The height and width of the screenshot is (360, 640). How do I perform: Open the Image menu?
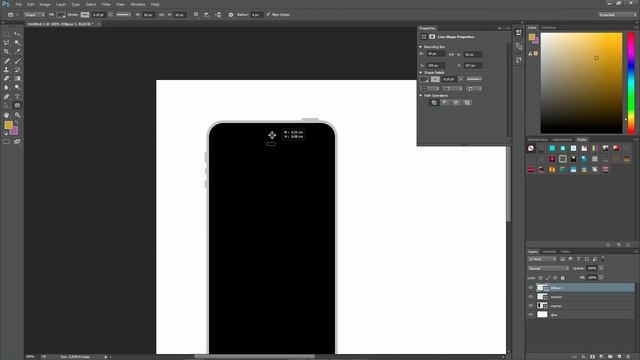pyautogui.click(x=45, y=4)
